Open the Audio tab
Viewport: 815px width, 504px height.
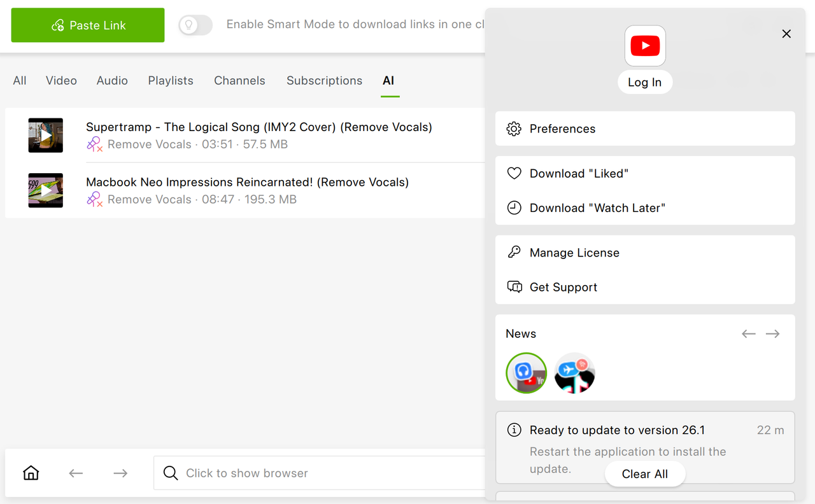pos(112,81)
